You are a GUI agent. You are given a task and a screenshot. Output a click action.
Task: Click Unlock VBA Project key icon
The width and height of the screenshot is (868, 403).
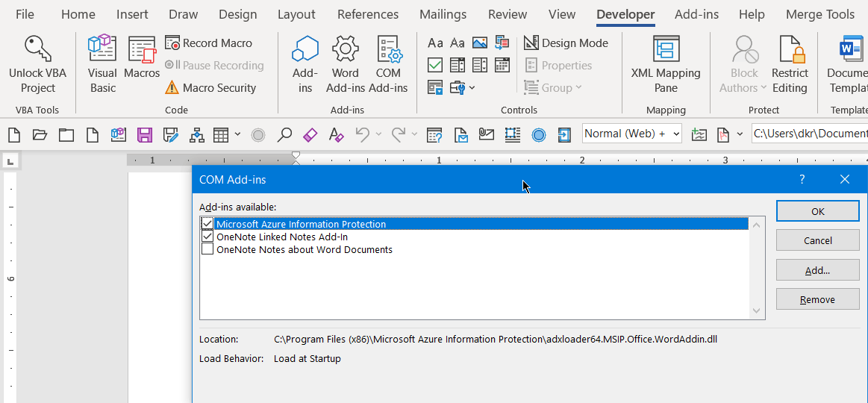tap(37, 49)
